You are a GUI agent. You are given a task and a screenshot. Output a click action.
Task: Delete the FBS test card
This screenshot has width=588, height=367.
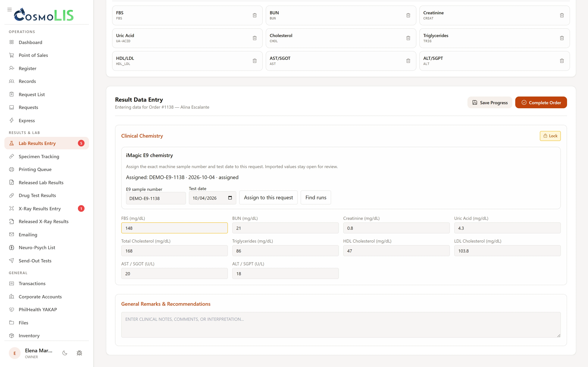(x=254, y=15)
